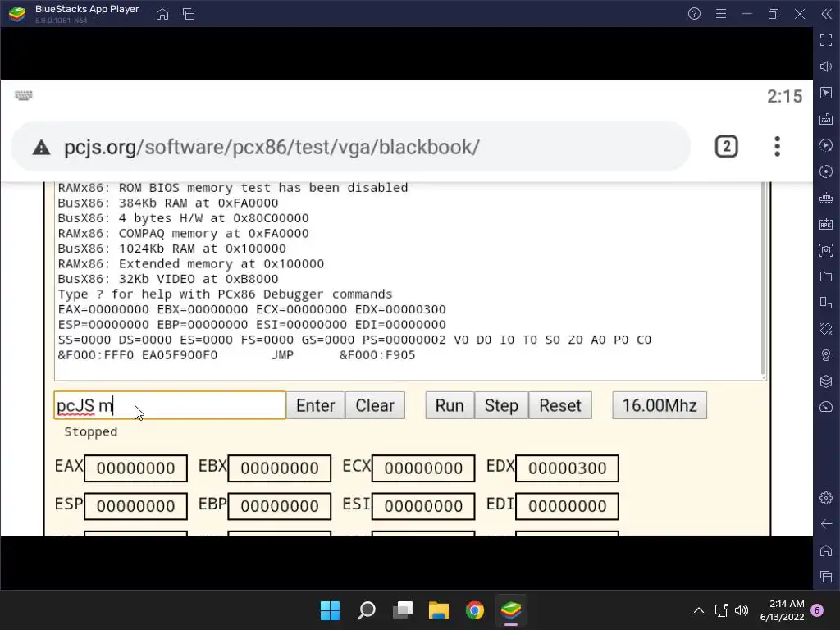Open the game controls keyboard icon in sidebar
840x630 pixels.
point(826,119)
